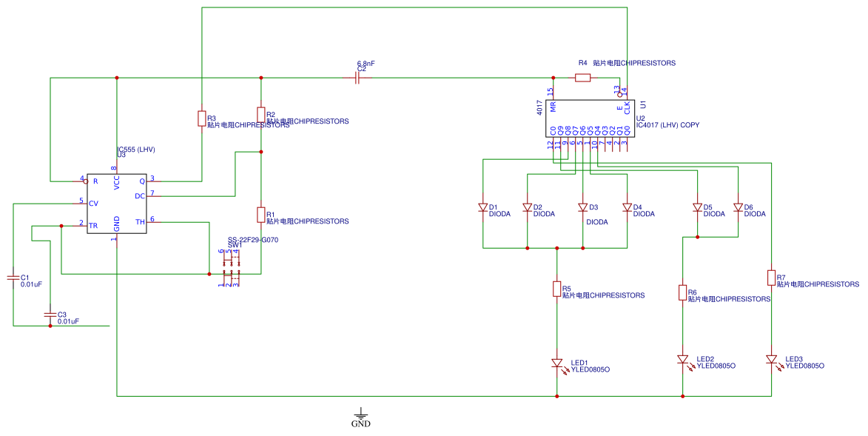Select the 555 timer IC body
This screenshot has height=436, width=868.
coord(117,204)
